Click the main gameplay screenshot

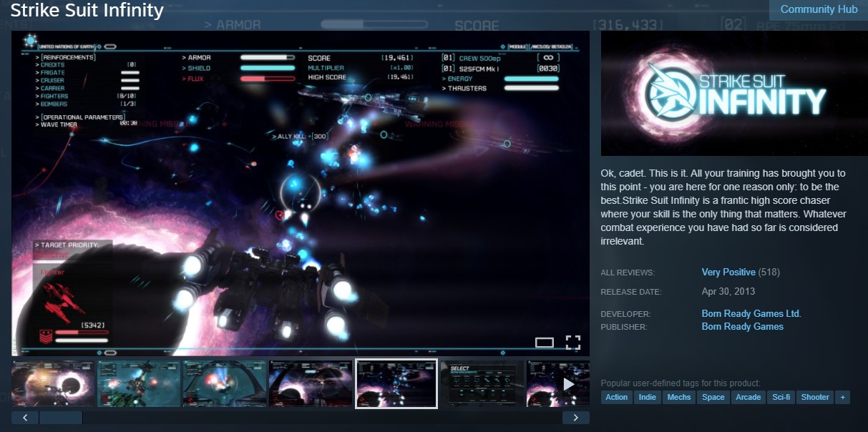point(301,193)
